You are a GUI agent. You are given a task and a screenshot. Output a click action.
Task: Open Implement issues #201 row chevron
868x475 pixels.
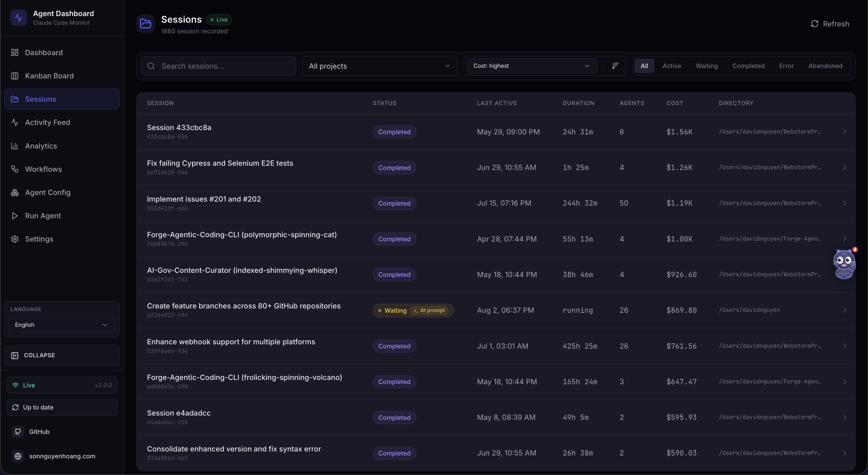click(845, 203)
